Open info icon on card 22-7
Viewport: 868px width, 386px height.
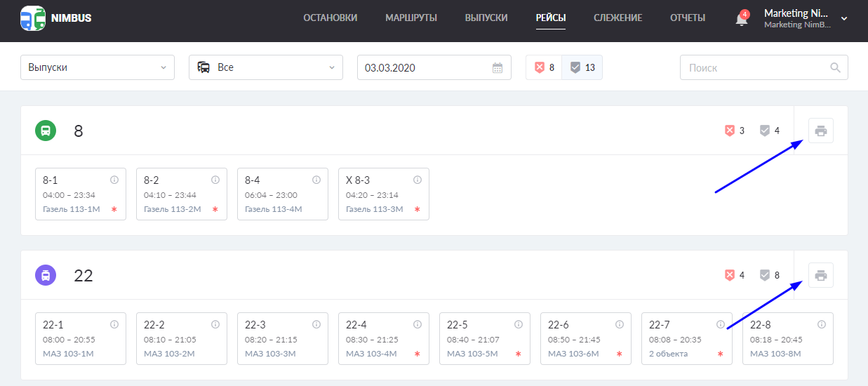[x=721, y=325]
